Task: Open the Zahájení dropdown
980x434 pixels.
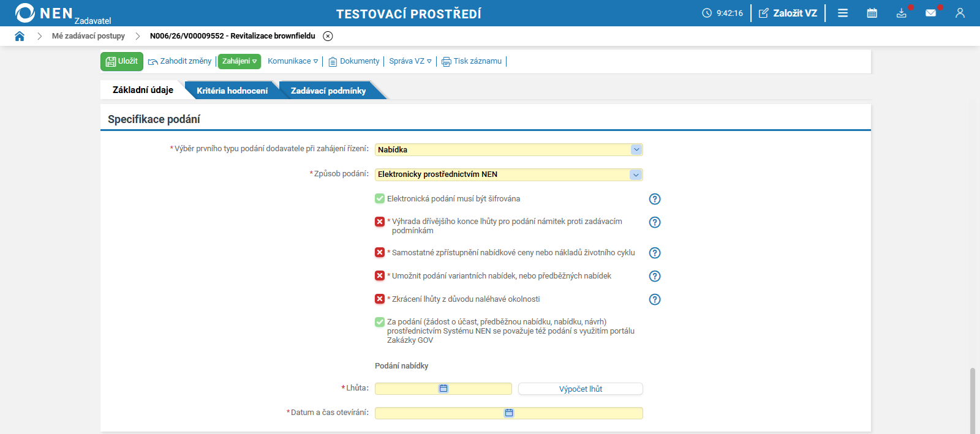Action: coord(239,61)
